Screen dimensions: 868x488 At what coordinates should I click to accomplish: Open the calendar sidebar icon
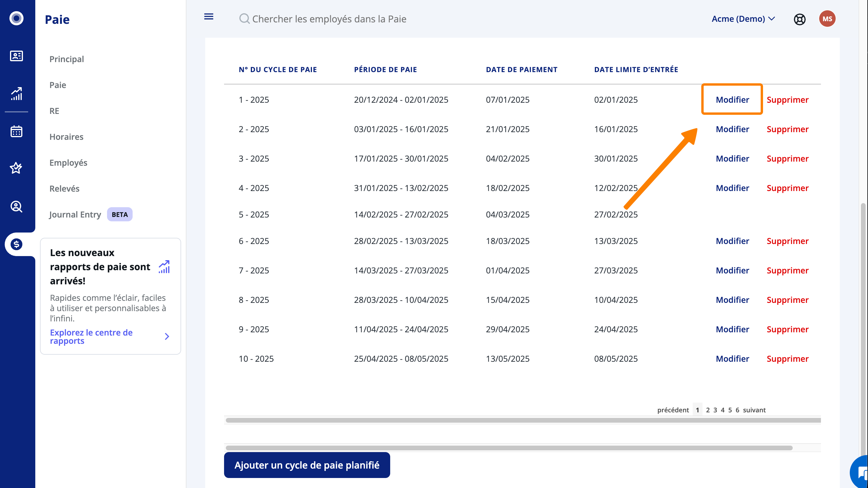point(16,131)
